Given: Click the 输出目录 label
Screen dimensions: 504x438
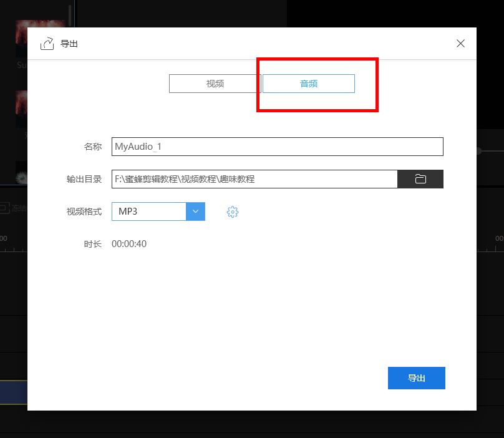Looking at the screenshot, I should pyautogui.click(x=84, y=179).
